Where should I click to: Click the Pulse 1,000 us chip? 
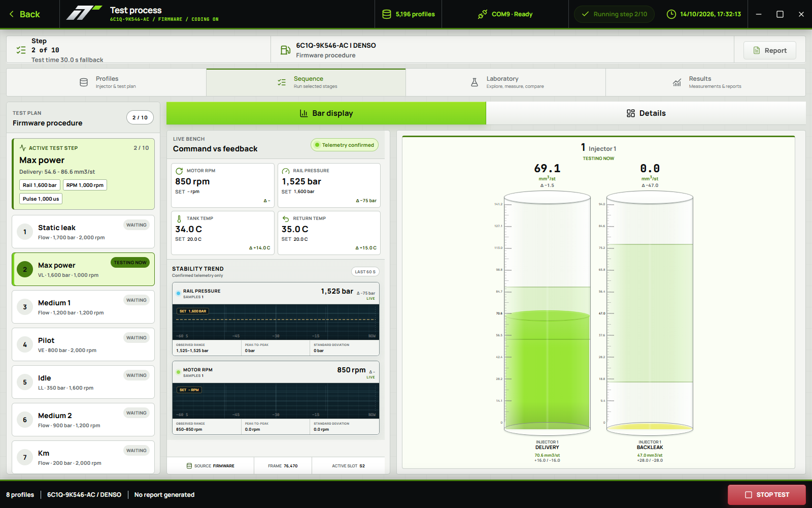pyautogui.click(x=41, y=199)
